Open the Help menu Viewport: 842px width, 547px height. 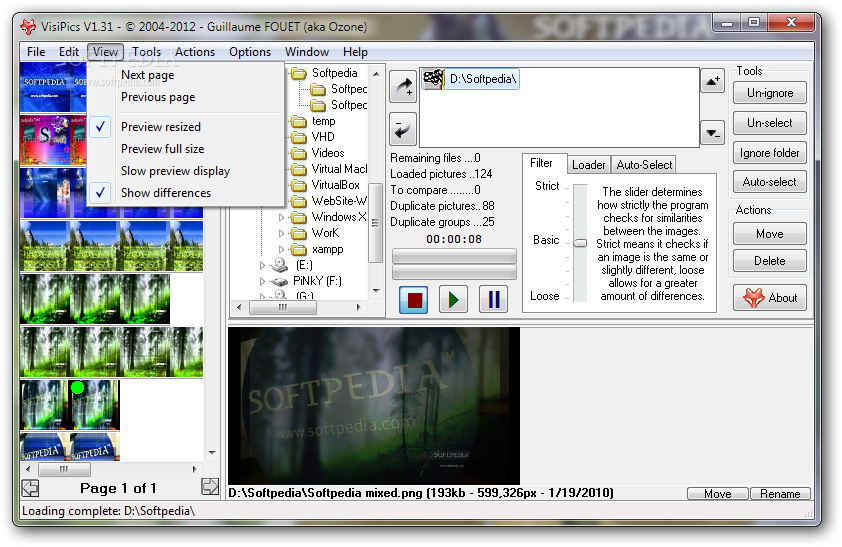355,52
